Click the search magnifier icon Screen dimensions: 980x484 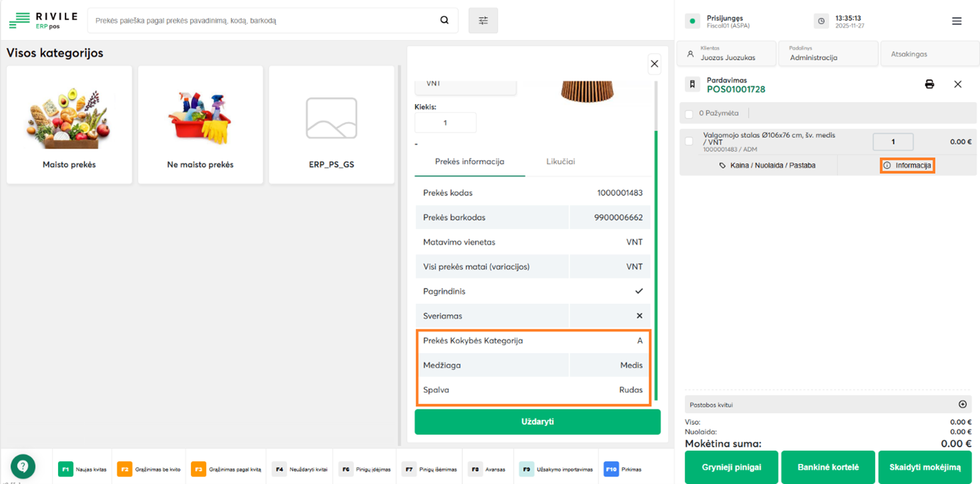tap(444, 21)
